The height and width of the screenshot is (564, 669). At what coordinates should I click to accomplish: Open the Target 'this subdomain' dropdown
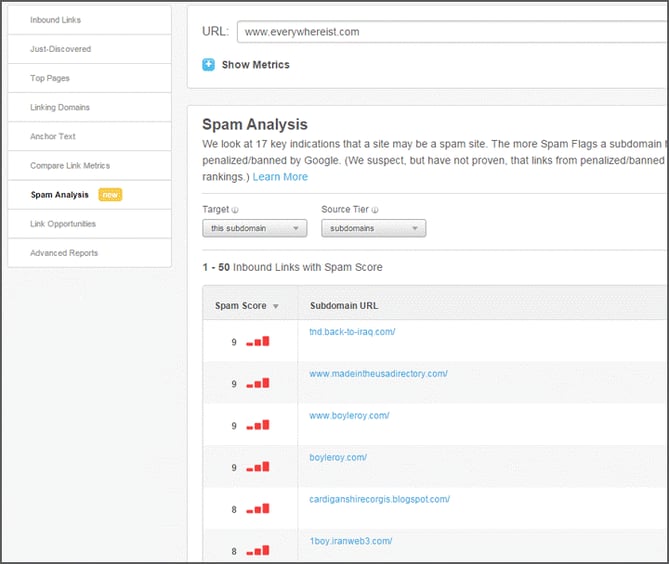255,228
